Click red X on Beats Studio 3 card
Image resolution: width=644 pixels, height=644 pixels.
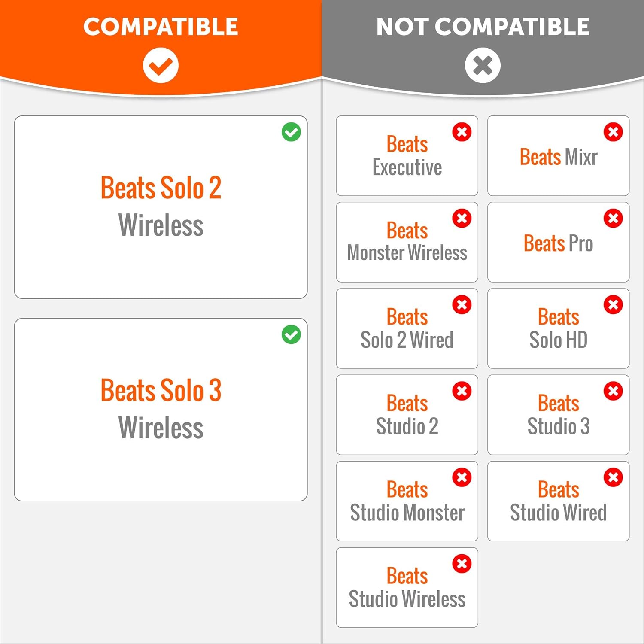(x=613, y=391)
